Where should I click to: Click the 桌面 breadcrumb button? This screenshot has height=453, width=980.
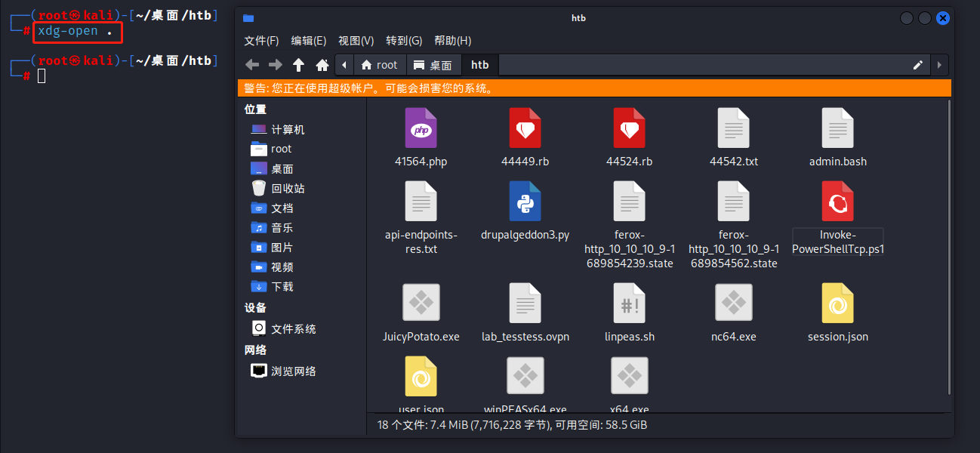(433, 65)
